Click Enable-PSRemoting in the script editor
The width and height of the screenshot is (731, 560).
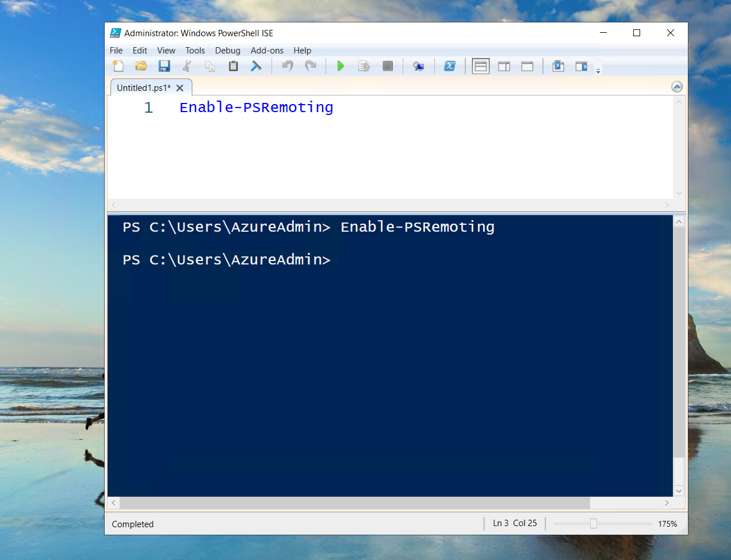[x=257, y=108]
